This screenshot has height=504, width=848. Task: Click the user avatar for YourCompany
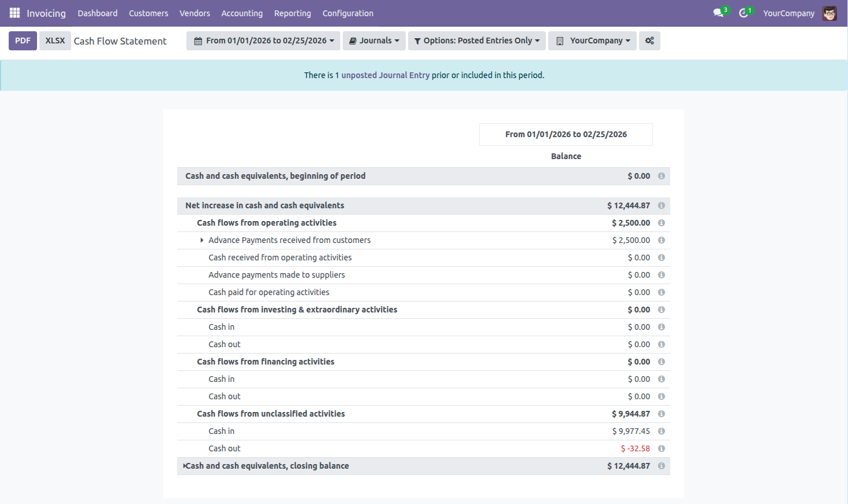[x=829, y=12]
